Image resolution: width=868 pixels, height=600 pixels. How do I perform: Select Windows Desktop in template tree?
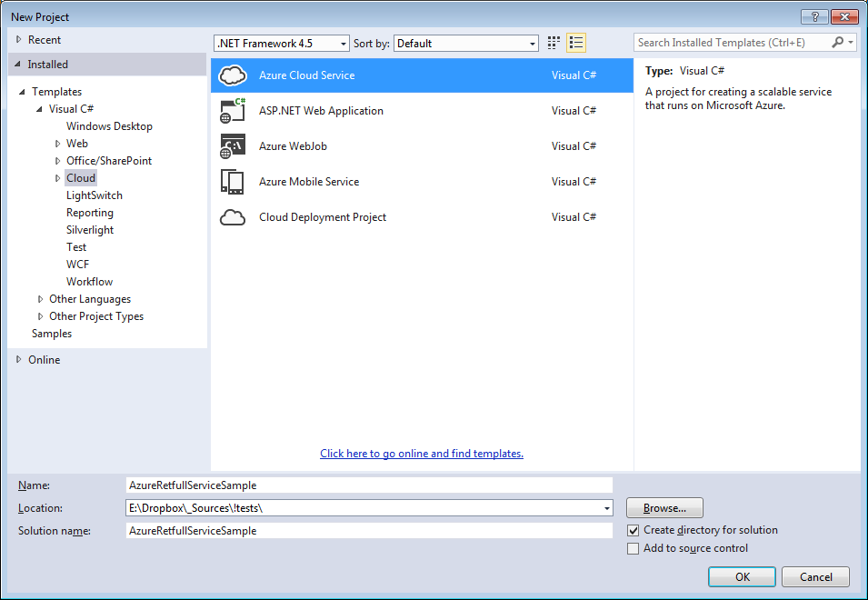pos(109,126)
